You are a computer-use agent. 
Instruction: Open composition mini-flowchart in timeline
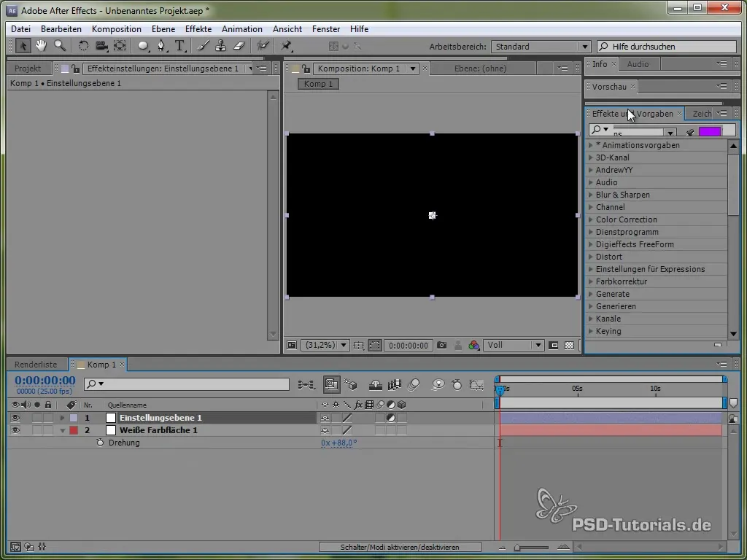(x=306, y=385)
